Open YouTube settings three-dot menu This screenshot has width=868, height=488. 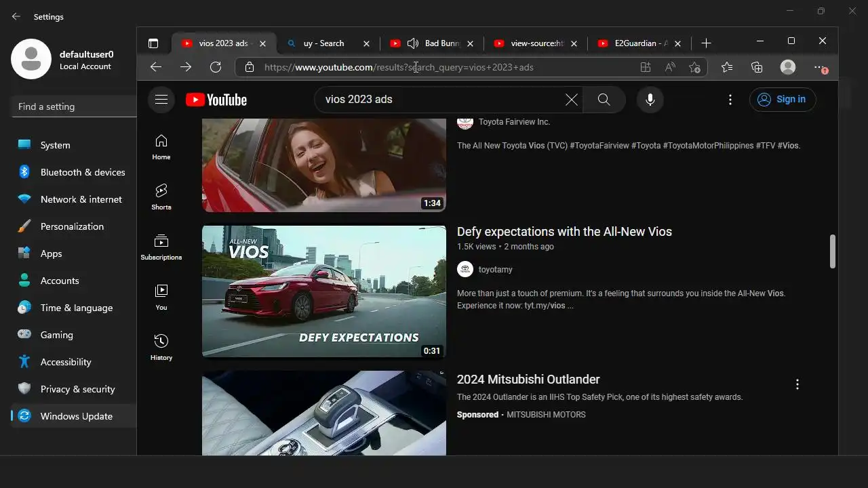coord(730,100)
